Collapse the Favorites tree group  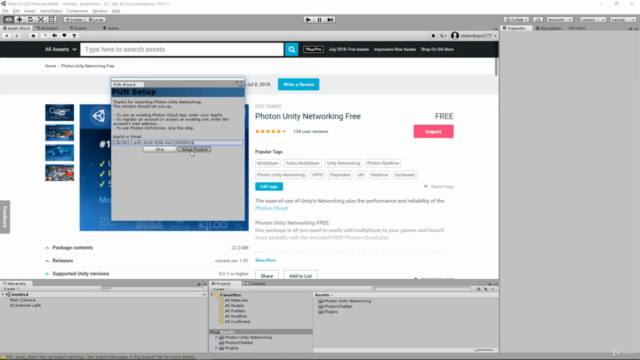tap(212, 295)
